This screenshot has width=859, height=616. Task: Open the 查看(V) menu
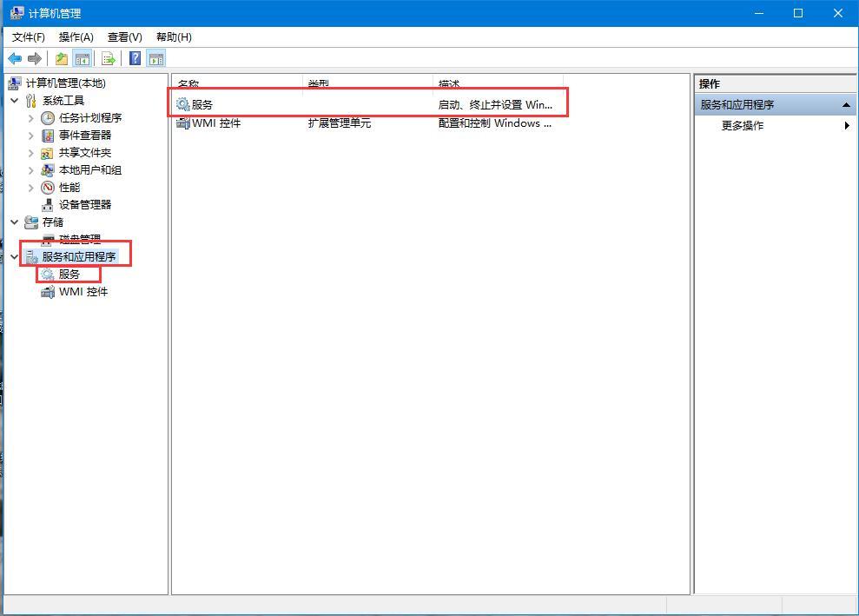[123, 36]
